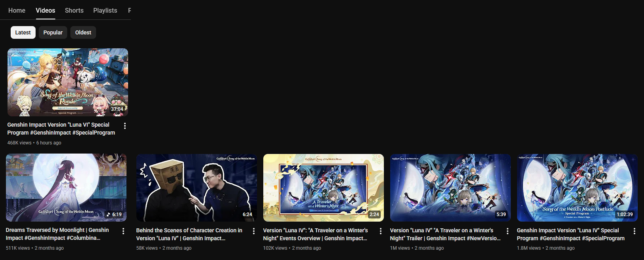Open the 'A Traveler on a Winter's Night Trailer' title

click(x=445, y=234)
